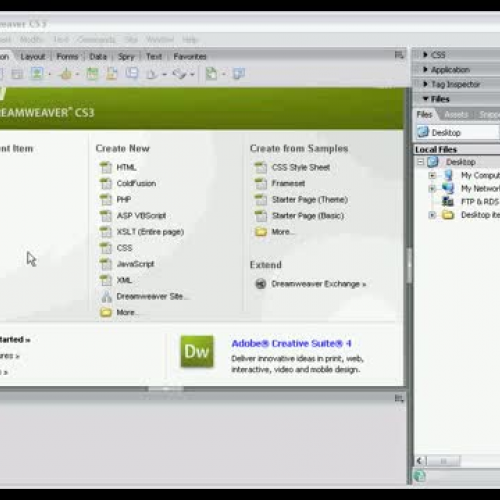The width and height of the screenshot is (500, 500).
Task: Expand the Desktop items folder node
Action: point(432,215)
